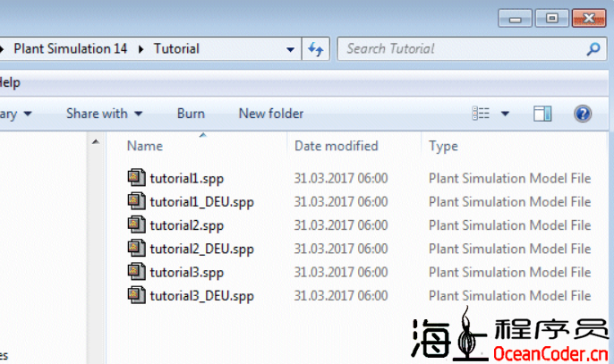This screenshot has width=614, height=364.
Task: Click the tutorial2.spp file icon
Action: point(136,225)
